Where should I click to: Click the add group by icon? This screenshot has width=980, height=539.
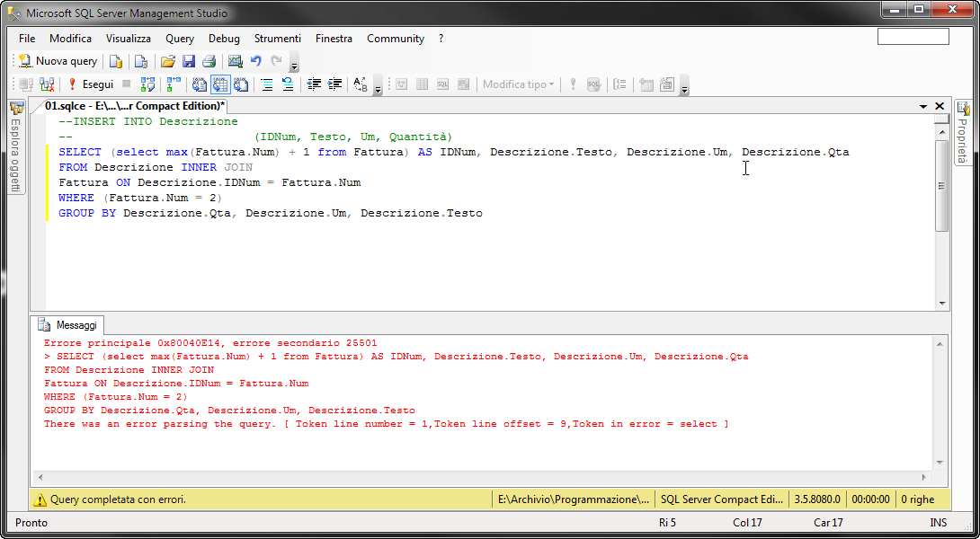click(620, 84)
